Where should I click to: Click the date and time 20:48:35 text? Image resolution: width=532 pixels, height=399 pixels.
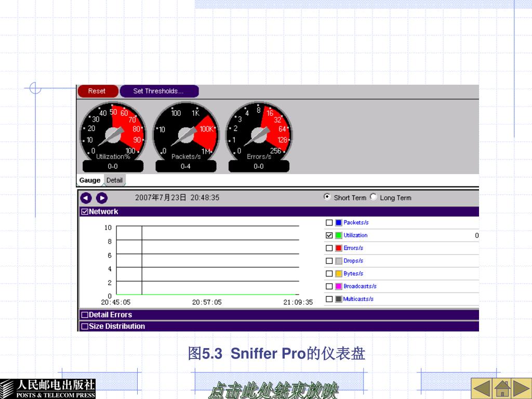177,197
